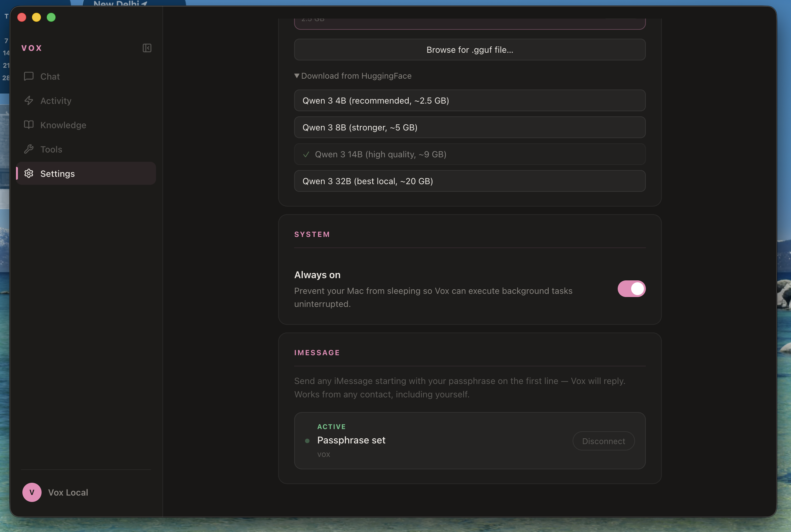Select Qwen 3 4B recommended model

pyautogui.click(x=469, y=100)
